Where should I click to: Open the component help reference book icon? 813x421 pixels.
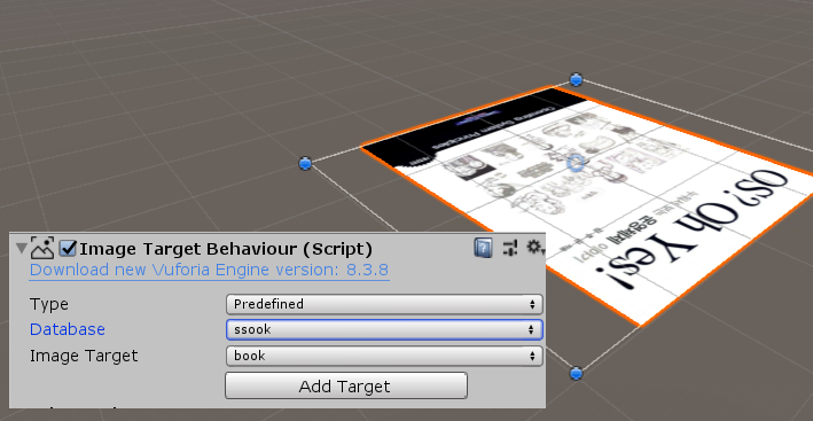click(x=483, y=248)
